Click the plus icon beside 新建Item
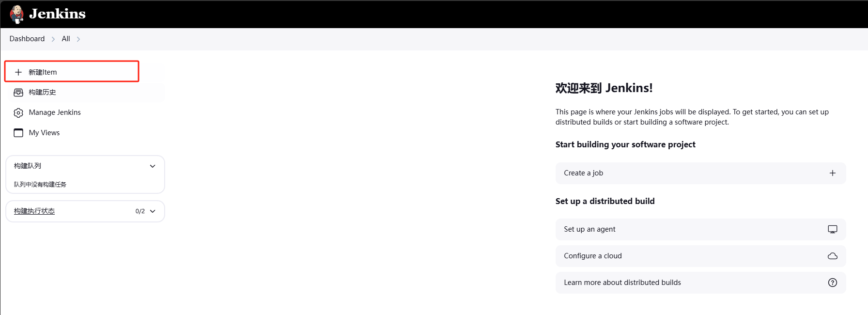The image size is (868, 315). 18,72
